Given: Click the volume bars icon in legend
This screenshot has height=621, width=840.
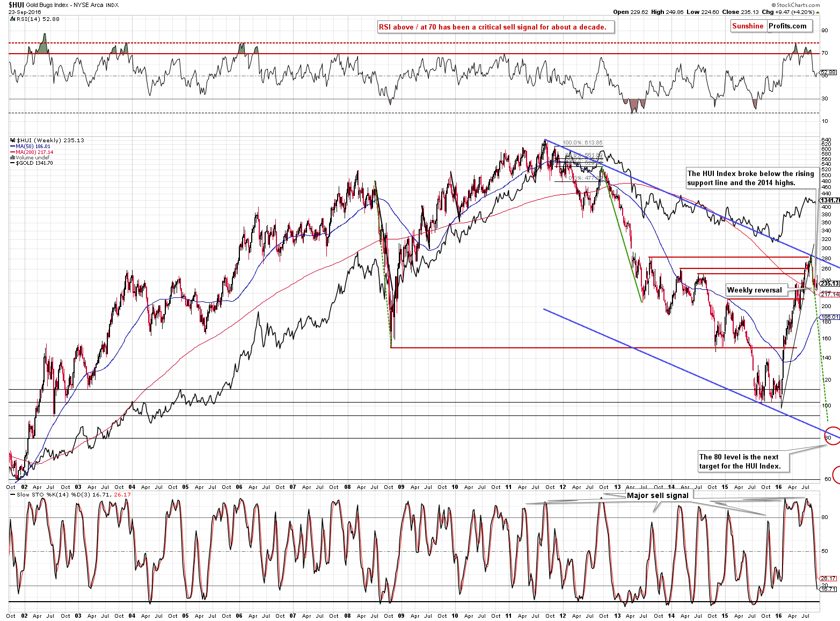Looking at the screenshot, I should [12, 158].
